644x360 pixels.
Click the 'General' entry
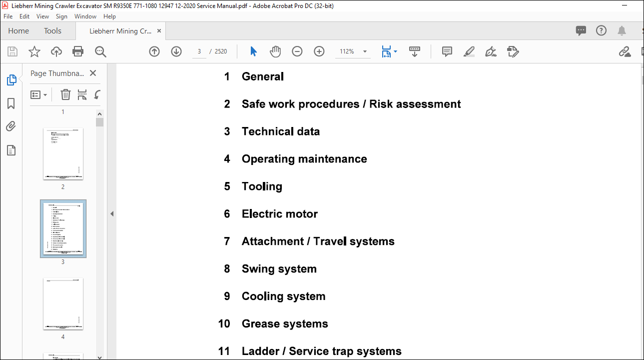263,76
